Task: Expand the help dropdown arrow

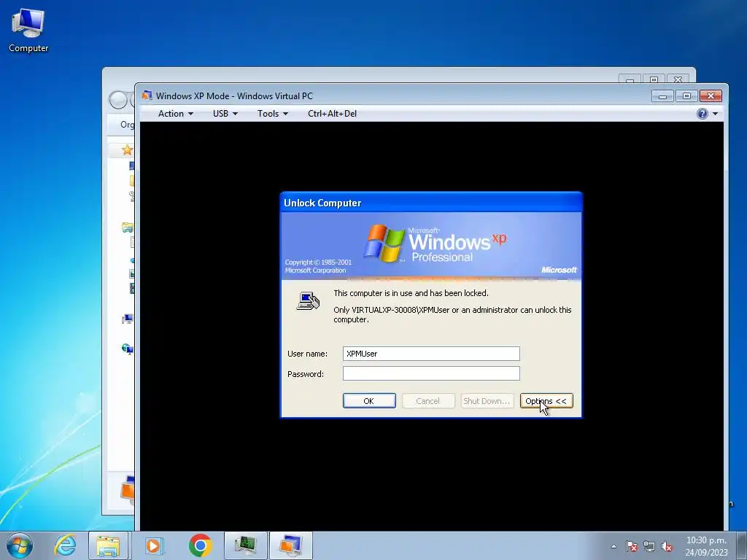Action: pyautogui.click(x=715, y=114)
